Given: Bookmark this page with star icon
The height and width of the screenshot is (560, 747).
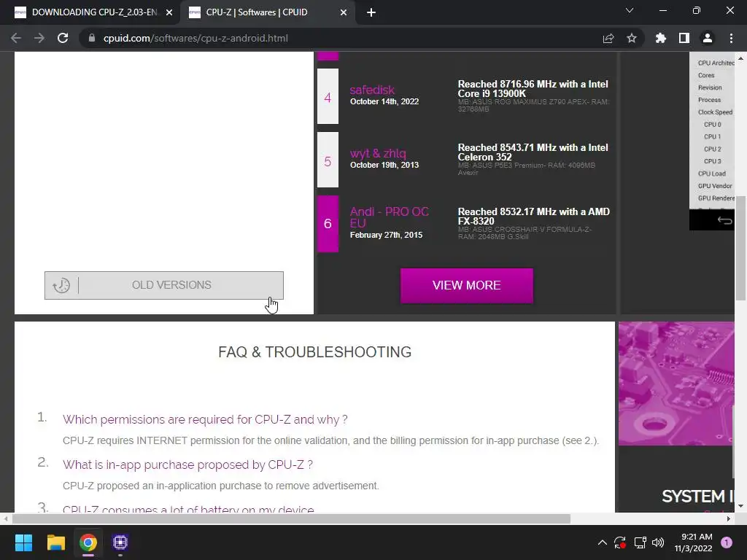Looking at the screenshot, I should point(632,38).
